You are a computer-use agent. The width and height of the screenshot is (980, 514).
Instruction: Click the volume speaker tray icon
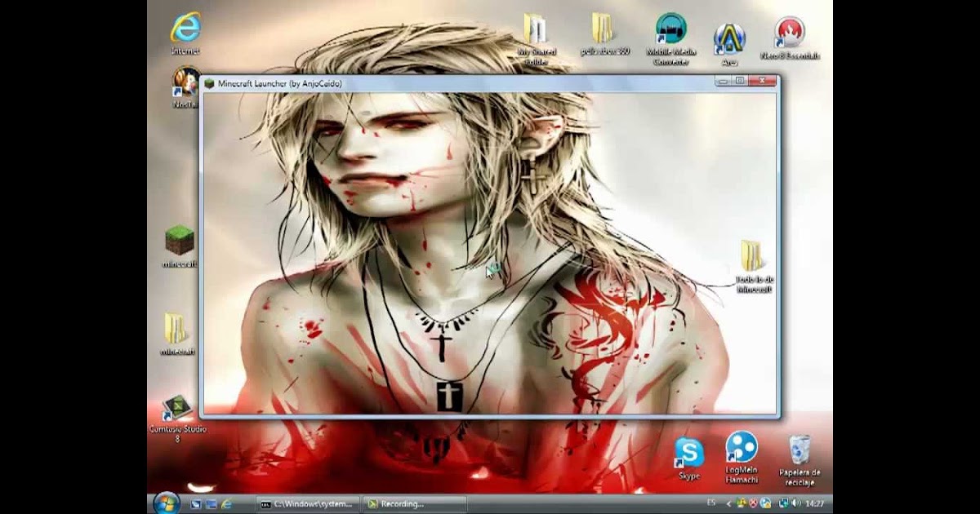point(796,503)
